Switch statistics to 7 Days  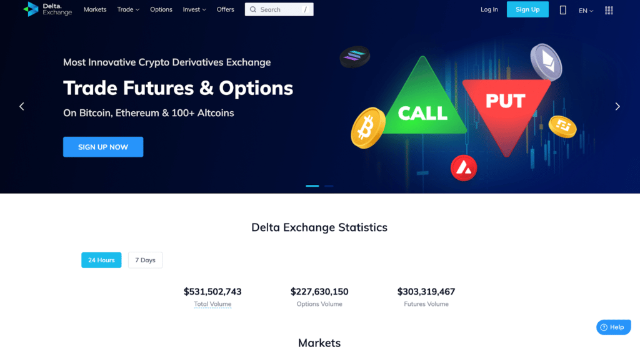(x=145, y=260)
